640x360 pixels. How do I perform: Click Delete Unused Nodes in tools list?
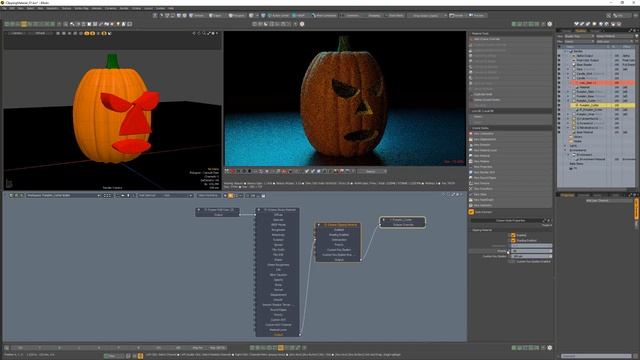click(x=510, y=100)
